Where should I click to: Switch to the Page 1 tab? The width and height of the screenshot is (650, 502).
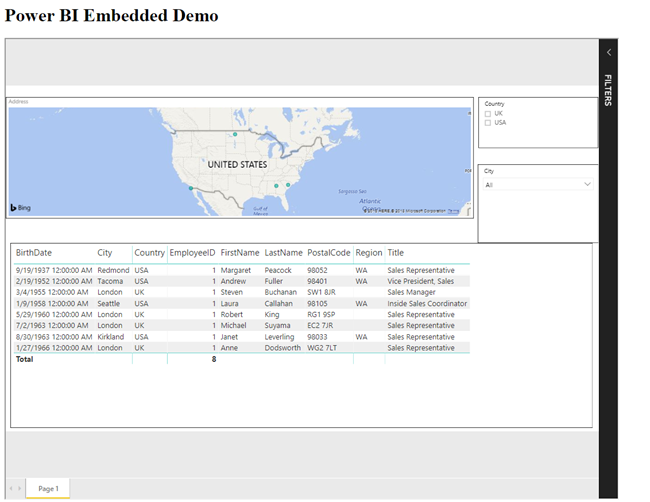tap(48, 488)
